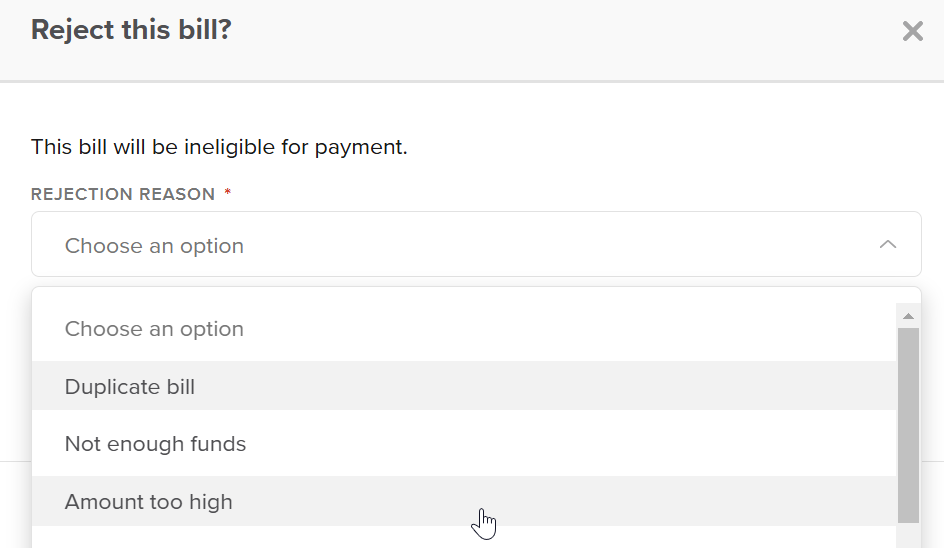This screenshot has width=944, height=548.
Task: Collapse the Rejection Reason dropdown chevron
Action: [887, 245]
